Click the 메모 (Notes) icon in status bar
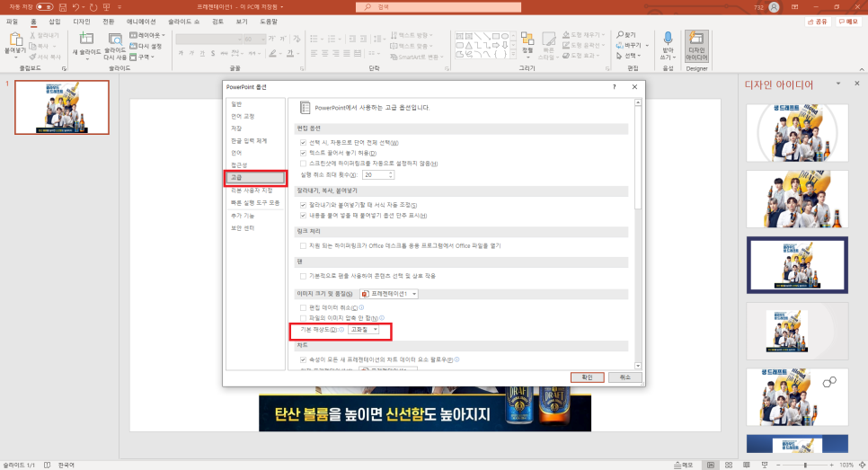The height and width of the screenshot is (470, 868). 684,465
